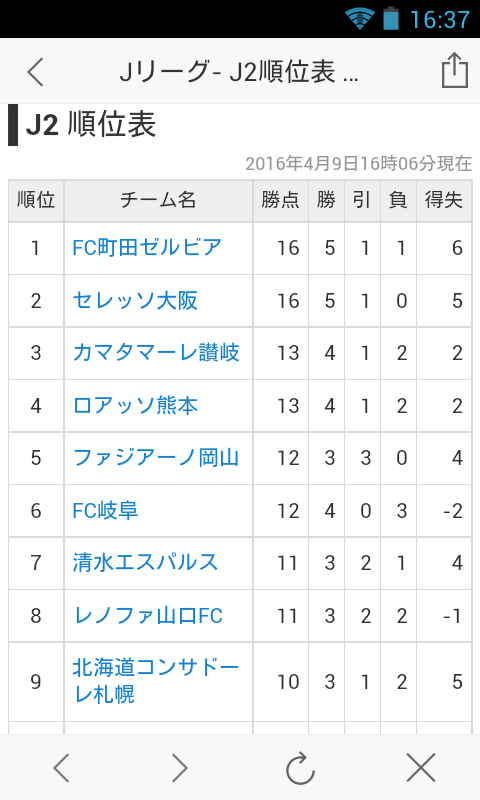The height and width of the screenshot is (800, 480).
Task: Tap the back arrow in the header
Action: (36, 71)
